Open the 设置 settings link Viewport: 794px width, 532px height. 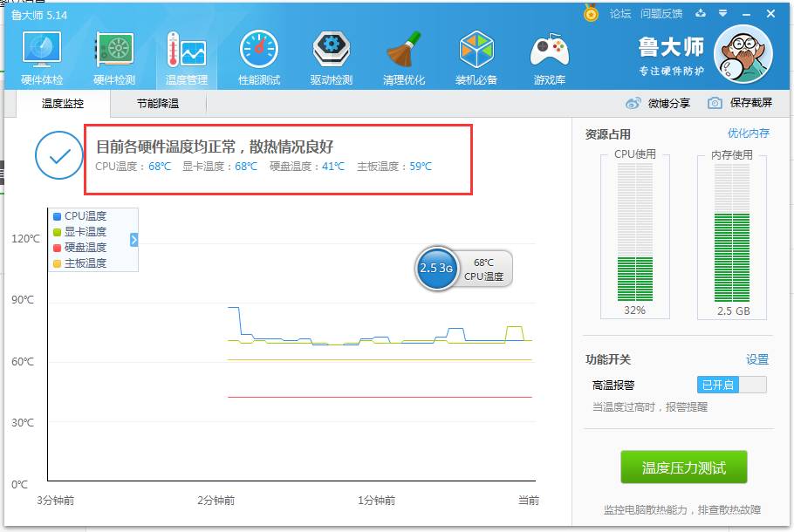(757, 359)
